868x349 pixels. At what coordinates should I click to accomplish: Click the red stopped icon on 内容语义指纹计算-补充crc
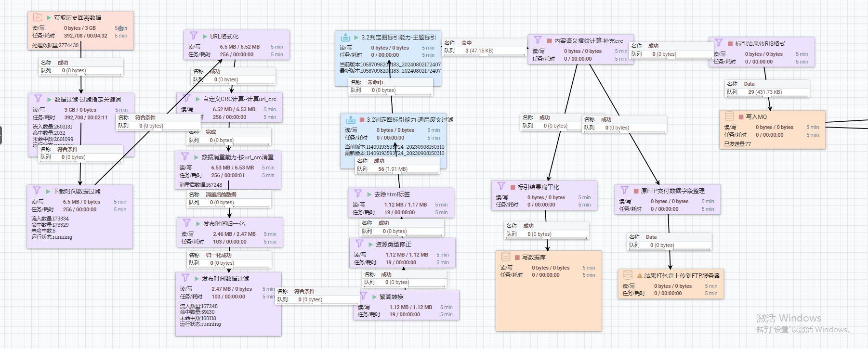pyautogui.click(x=549, y=41)
